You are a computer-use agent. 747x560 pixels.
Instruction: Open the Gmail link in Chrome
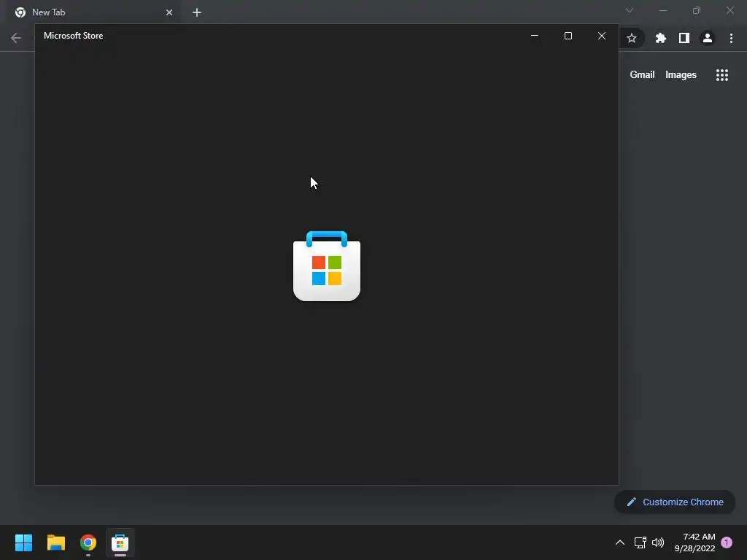[x=642, y=75]
